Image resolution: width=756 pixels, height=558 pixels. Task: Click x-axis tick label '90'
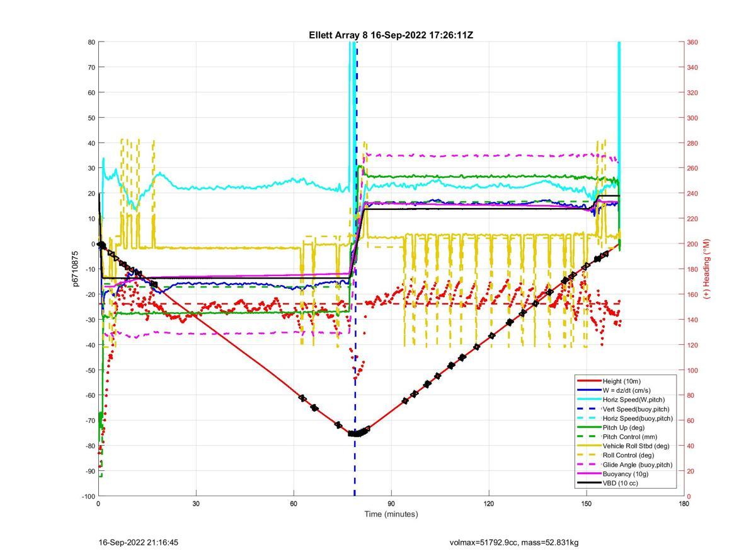tap(391, 504)
